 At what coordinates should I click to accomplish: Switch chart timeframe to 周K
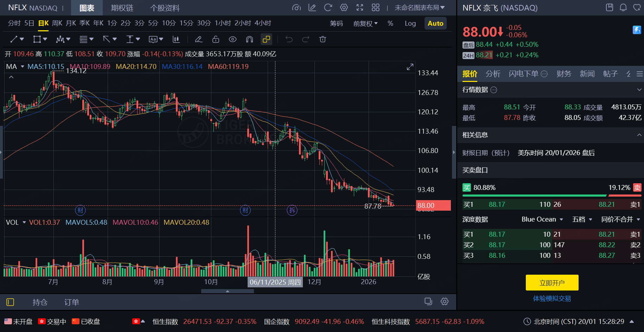coord(57,23)
